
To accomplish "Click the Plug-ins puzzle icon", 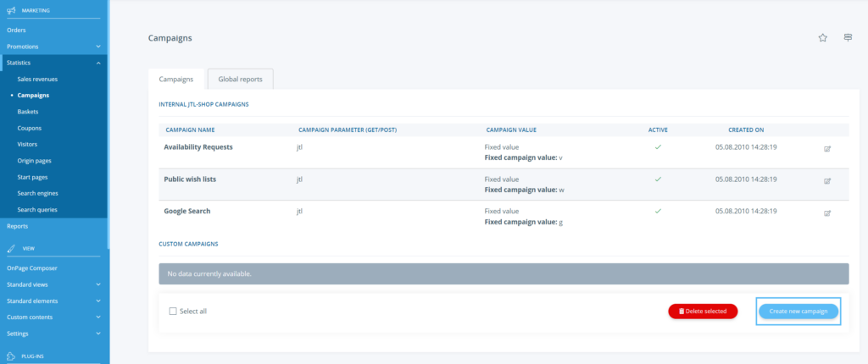I will [10, 356].
